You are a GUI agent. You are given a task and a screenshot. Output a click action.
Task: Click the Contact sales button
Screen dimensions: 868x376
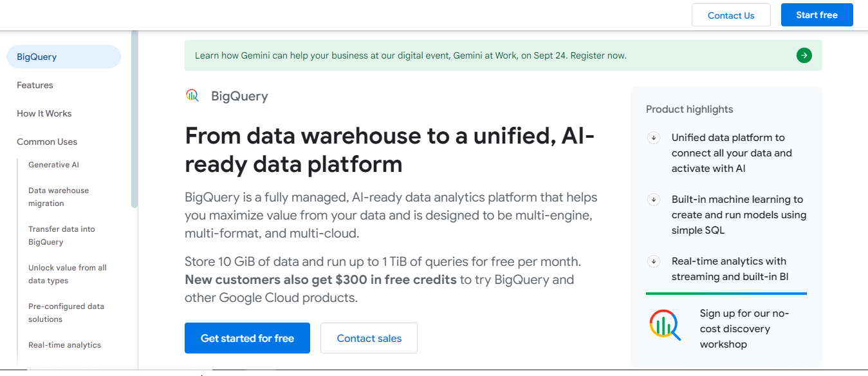(369, 338)
